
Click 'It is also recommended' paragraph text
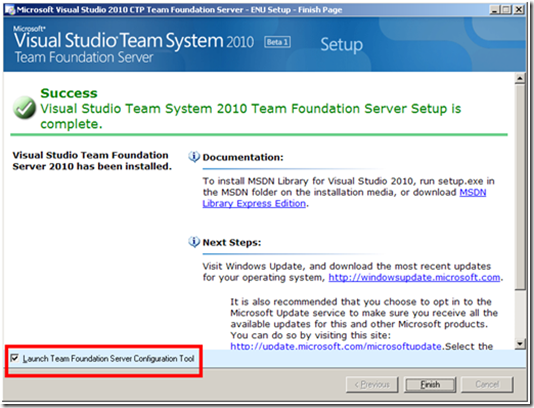coord(364,324)
